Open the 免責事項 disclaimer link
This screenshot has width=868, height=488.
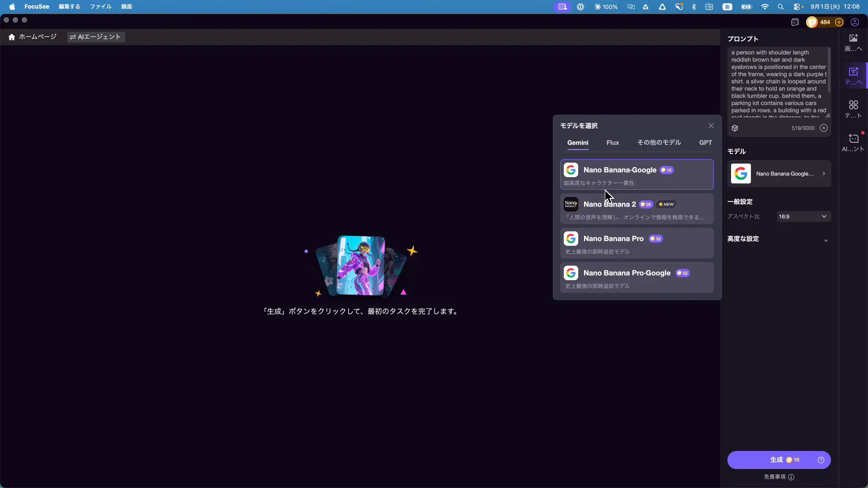[774, 477]
